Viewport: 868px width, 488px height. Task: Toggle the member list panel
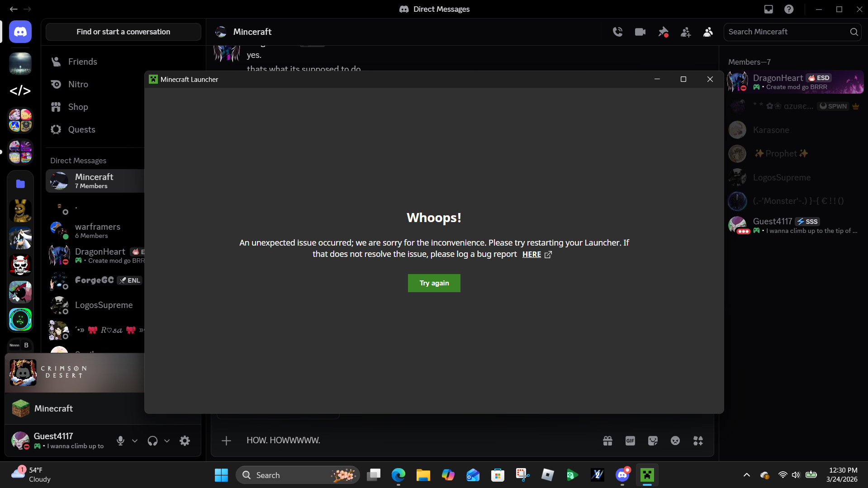tap(708, 32)
